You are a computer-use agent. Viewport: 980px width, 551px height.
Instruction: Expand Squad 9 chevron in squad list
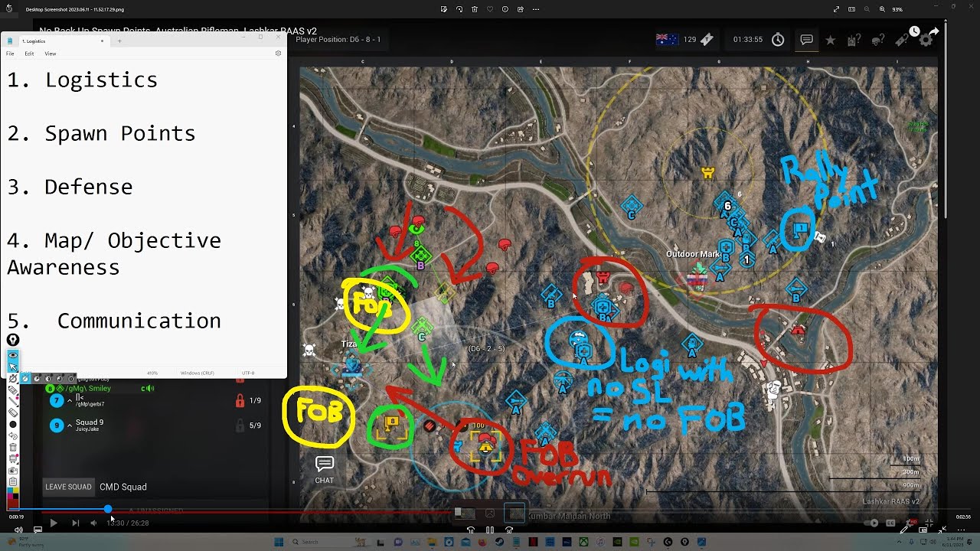pyautogui.click(x=70, y=425)
